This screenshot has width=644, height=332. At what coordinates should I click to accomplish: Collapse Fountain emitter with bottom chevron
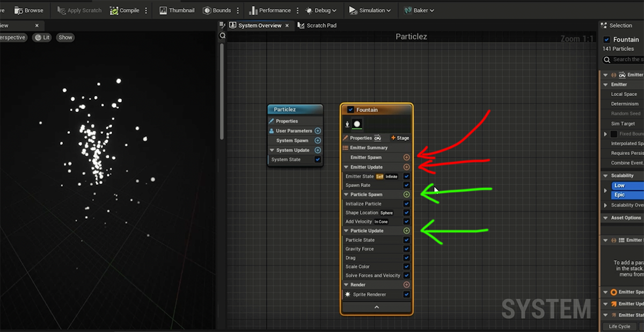tap(376, 307)
